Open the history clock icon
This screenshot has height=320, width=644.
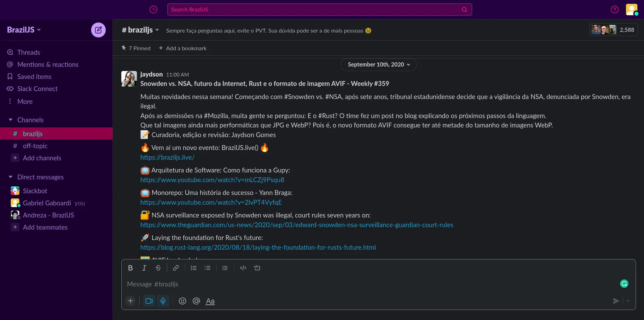[x=153, y=10]
